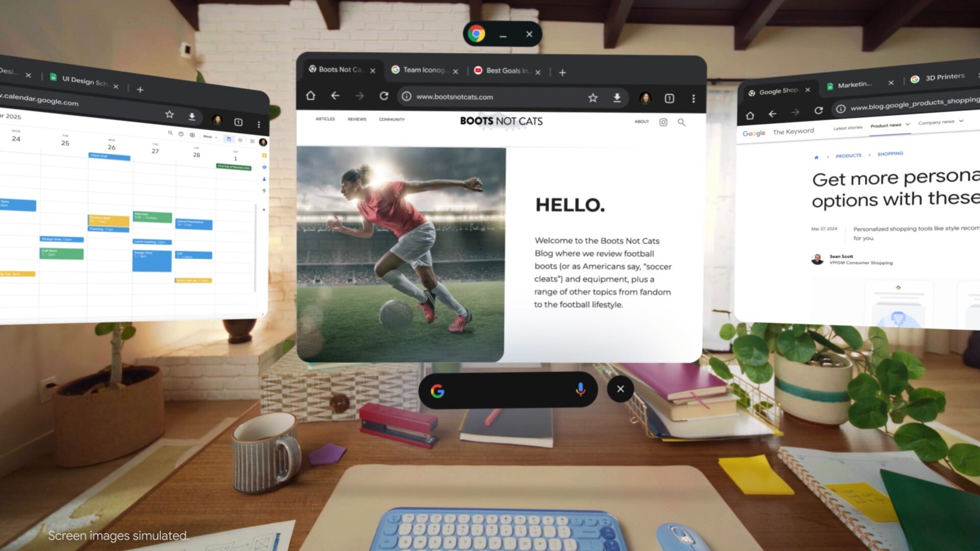The image size is (980, 551).
Task: Click the Chrome browser icon in toolbar
Action: [x=476, y=34]
